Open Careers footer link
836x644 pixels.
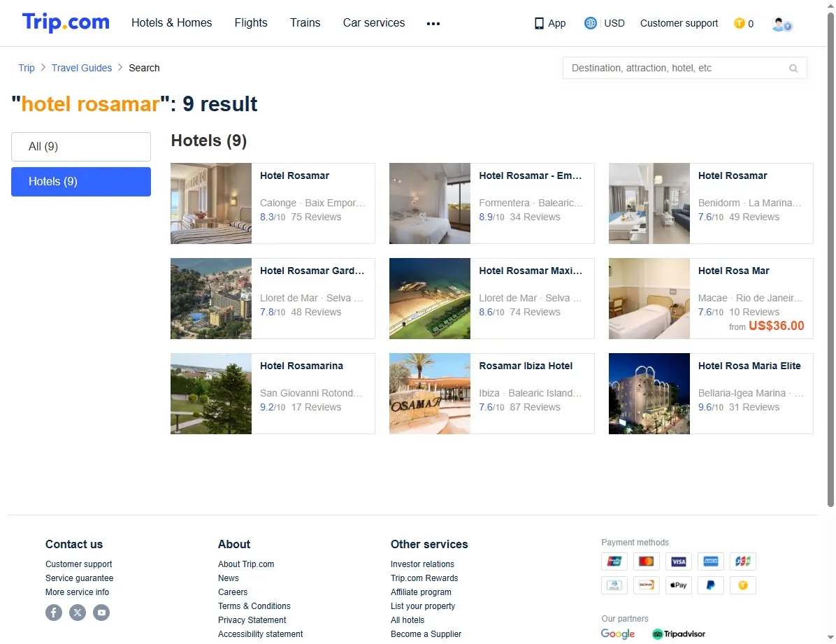[x=233, y=592]
